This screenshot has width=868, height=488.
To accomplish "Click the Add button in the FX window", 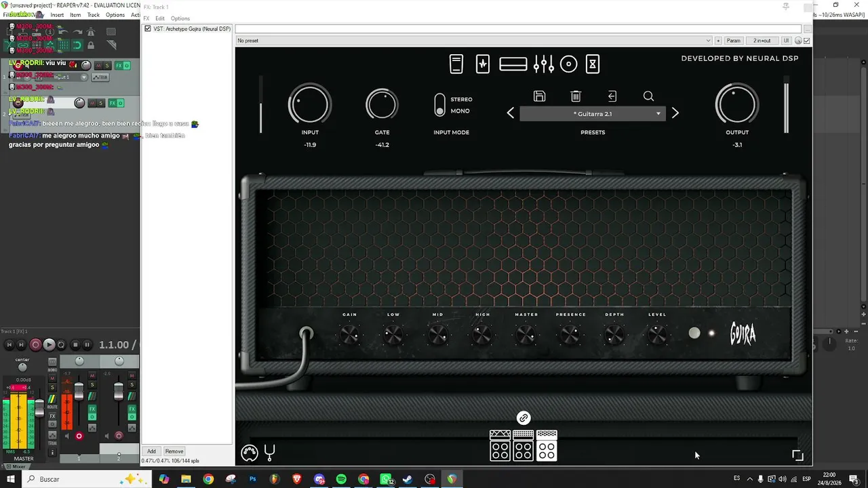I will coord(151,451).
